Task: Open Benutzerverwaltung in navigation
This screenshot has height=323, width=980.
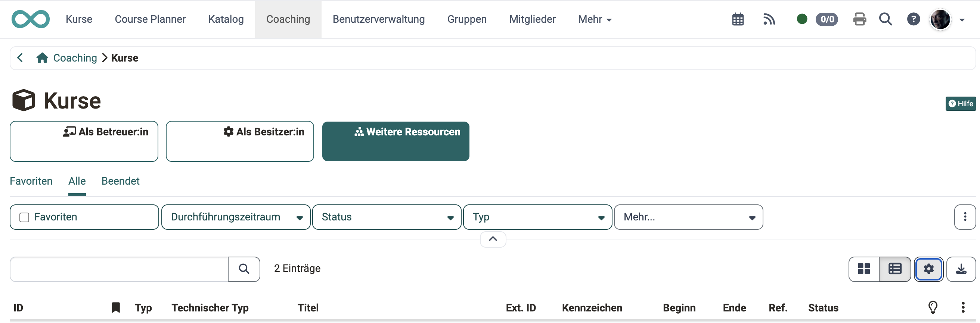Action: pos(379,19)
